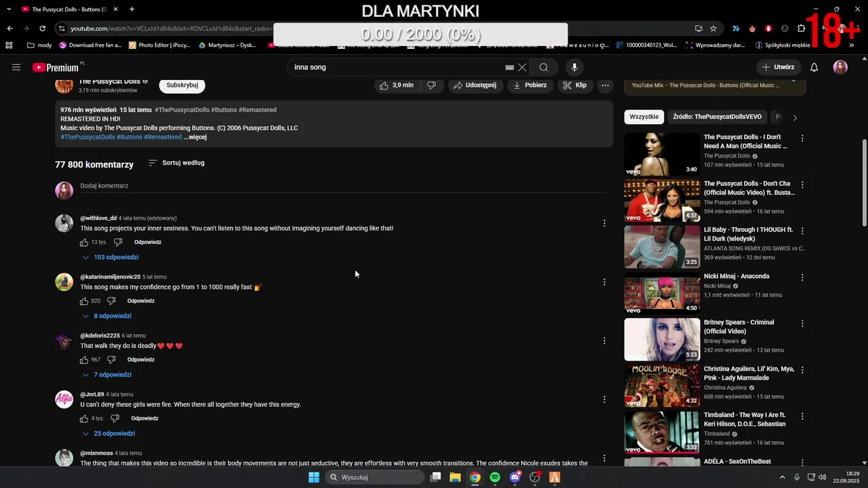
Task: Open Download free fan bookmark
Action: pos(90,45)
